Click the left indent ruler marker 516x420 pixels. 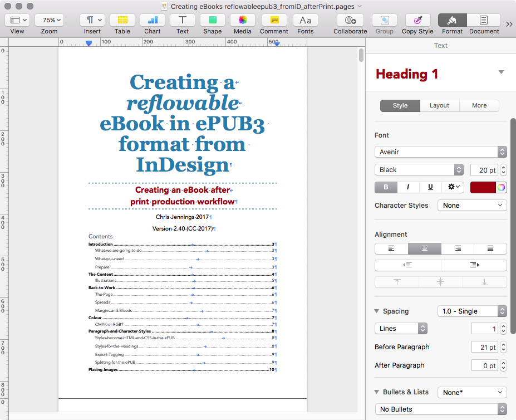coord(89,43)
